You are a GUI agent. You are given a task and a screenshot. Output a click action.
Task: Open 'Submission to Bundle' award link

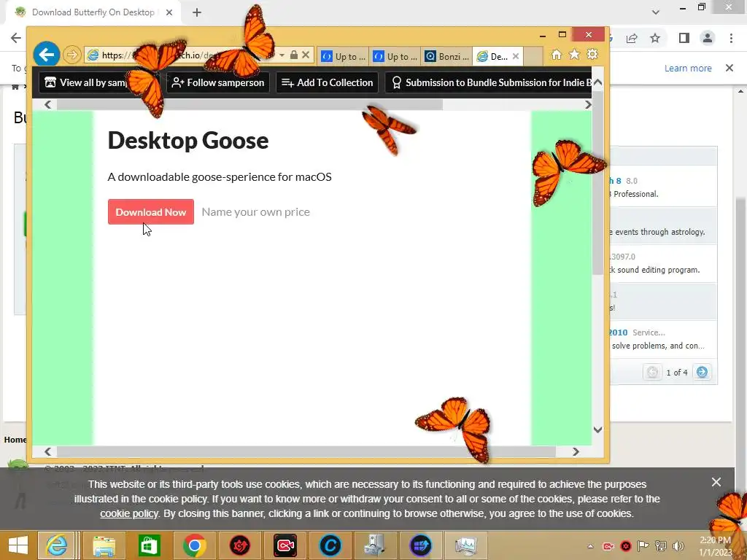(x=488, y=82)
